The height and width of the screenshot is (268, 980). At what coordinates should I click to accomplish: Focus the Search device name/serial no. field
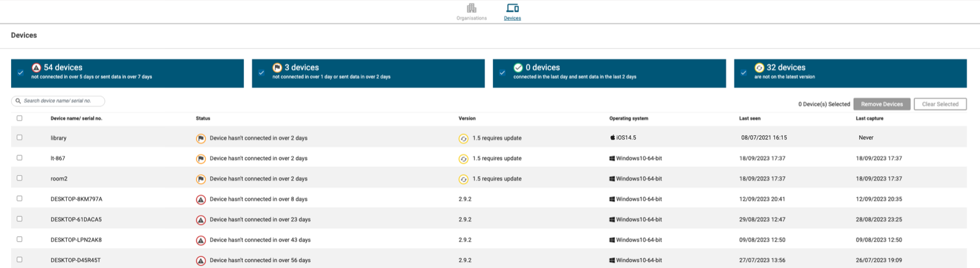[x=61, y=101]
